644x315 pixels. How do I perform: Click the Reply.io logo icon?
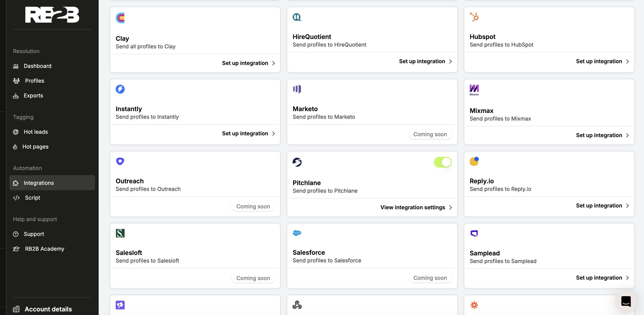[x=474, y=161]
